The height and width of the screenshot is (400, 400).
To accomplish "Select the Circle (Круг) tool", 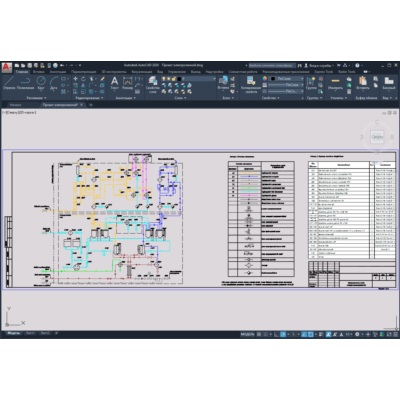I will pyautogui.click(x=41, y=83).
